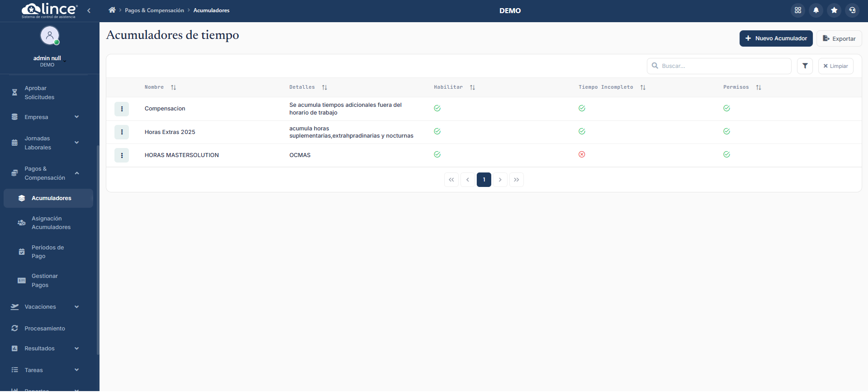Go to Periodos de Pago
The height and width of the screenshot is (392, 868).
(47, 252)
